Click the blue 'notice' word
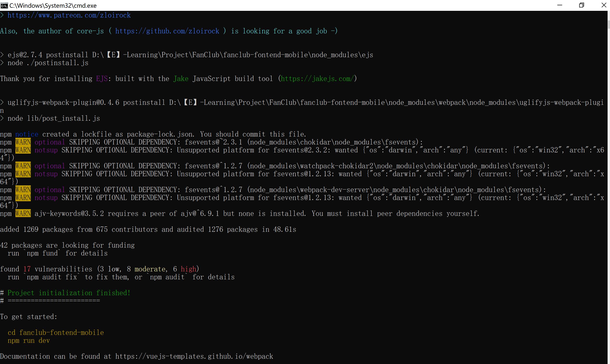 (27, 134)
